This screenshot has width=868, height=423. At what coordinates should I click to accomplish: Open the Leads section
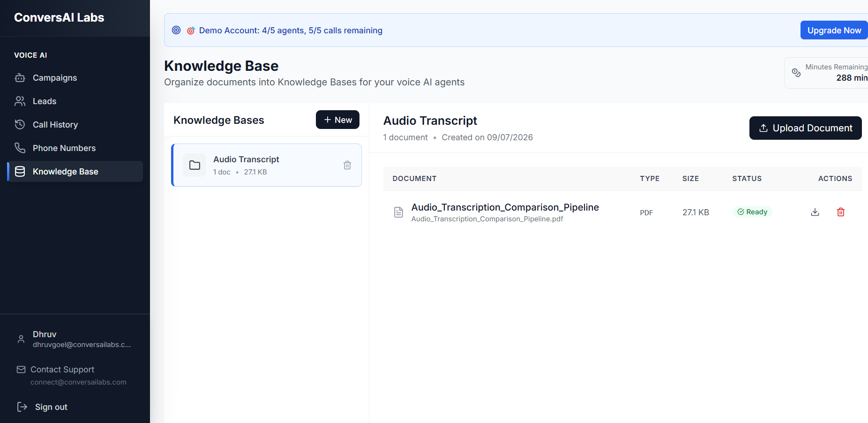(75, 101)
